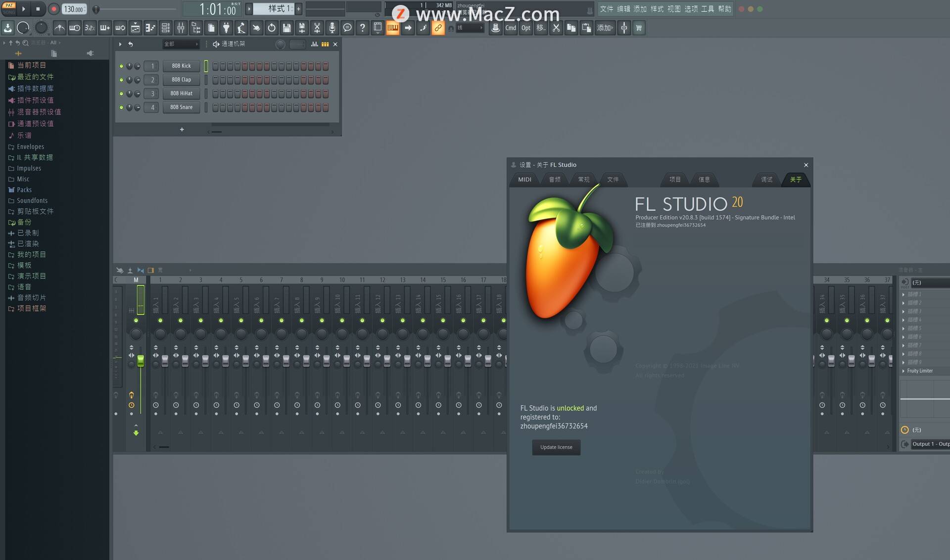
Task: Click the Play button in the transport bar
Action: (x=23, y=9)
